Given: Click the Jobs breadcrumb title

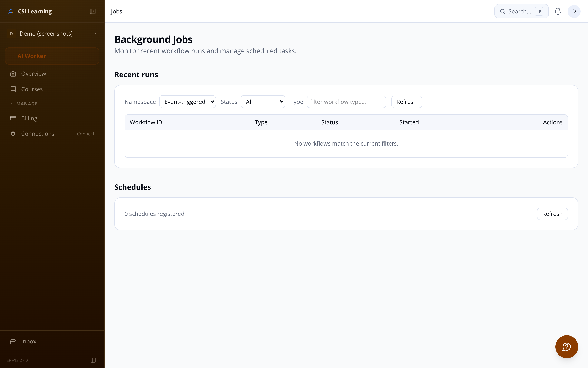Looking at the screenshot, I should point(116,11).
